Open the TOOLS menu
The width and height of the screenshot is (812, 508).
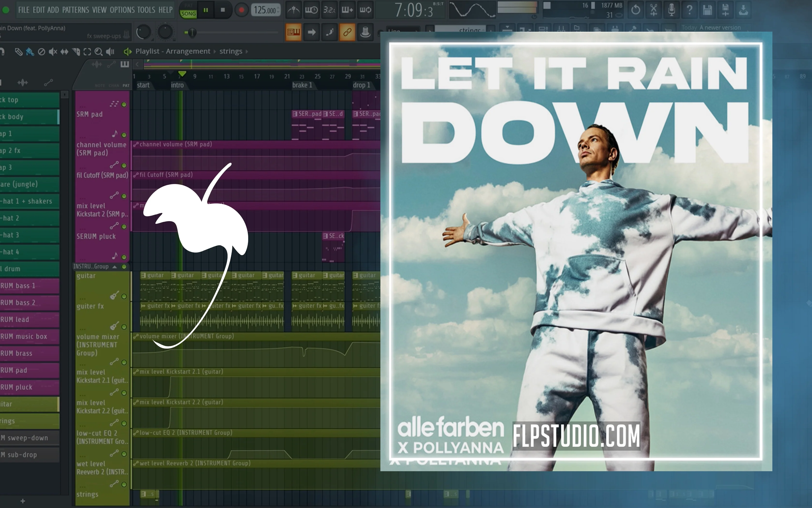(146, 10)
